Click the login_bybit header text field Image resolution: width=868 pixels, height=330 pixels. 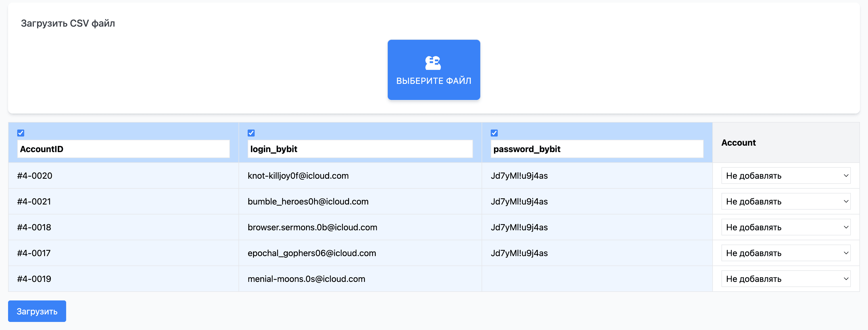[360, 149]
